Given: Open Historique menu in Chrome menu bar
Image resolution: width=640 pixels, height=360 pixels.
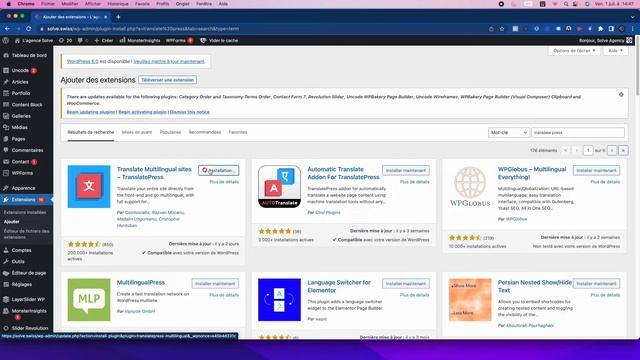Looking at the screenshot, I should (118, 4).
